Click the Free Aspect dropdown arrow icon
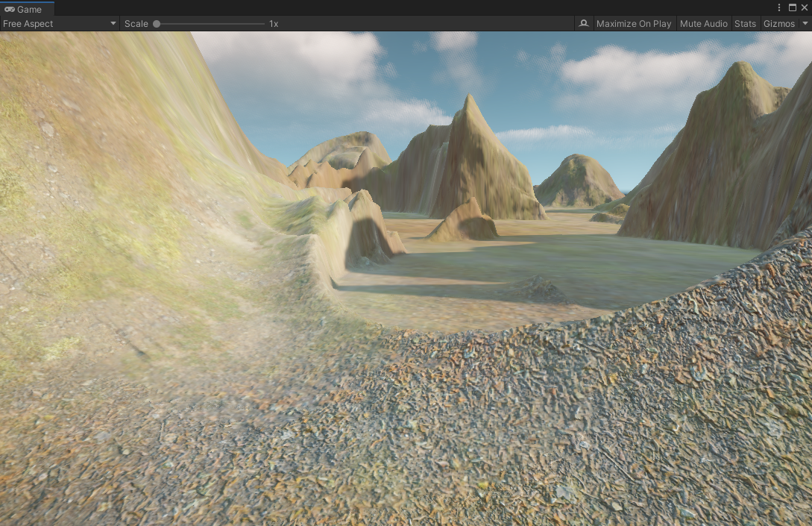 [x=113, y=23]
